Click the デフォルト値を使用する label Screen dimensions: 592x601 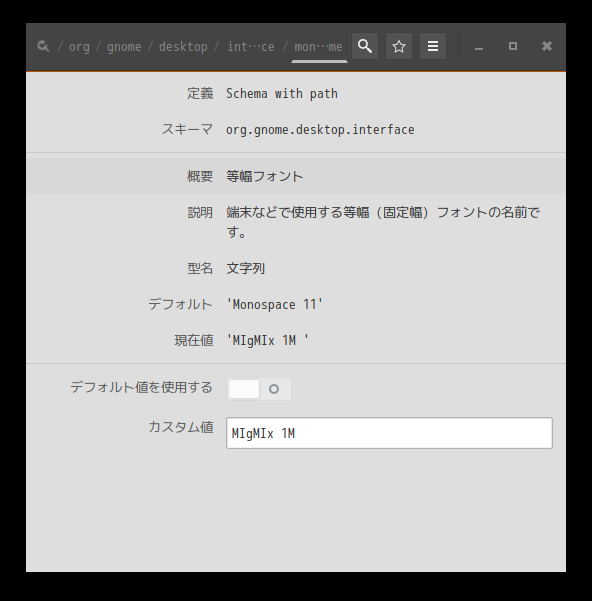point(141,387)
